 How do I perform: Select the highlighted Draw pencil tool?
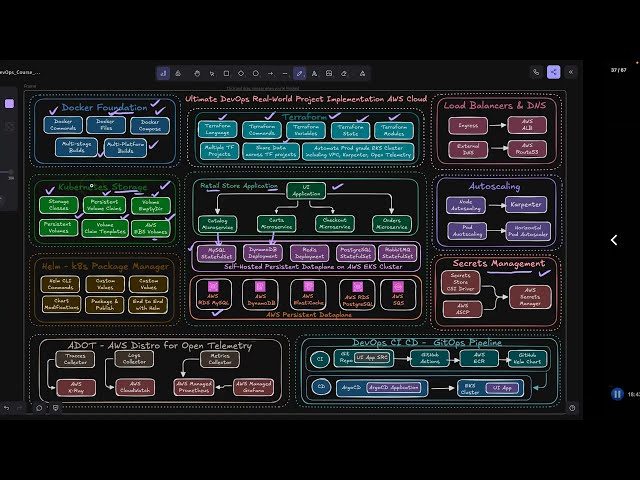[x=300, y=73]
